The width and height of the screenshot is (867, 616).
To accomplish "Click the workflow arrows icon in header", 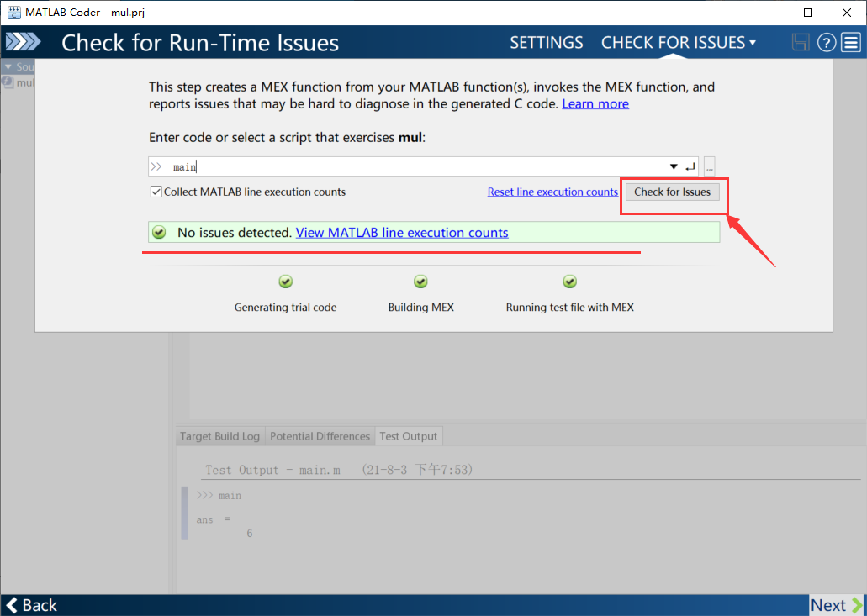I will (24, 42).
